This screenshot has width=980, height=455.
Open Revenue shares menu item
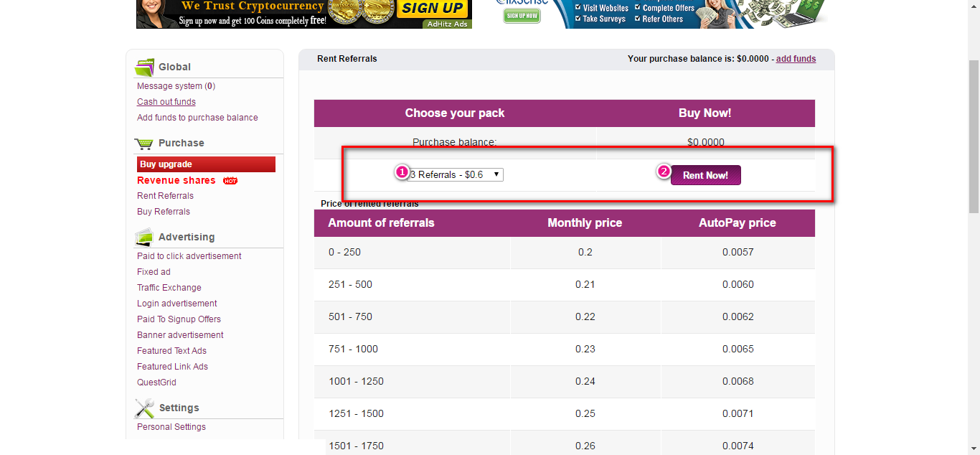[176, 180]
